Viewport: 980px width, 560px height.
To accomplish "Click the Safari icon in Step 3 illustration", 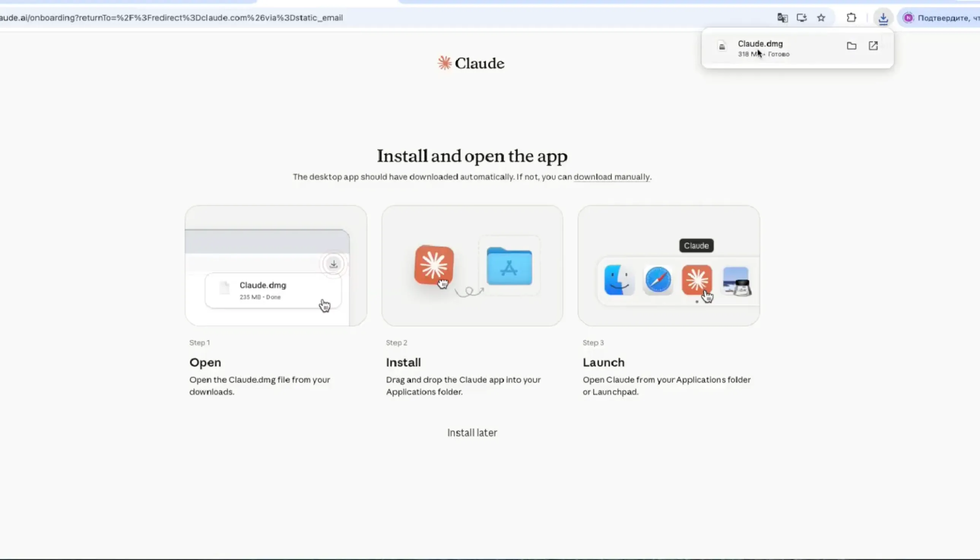I will [658, 280].
